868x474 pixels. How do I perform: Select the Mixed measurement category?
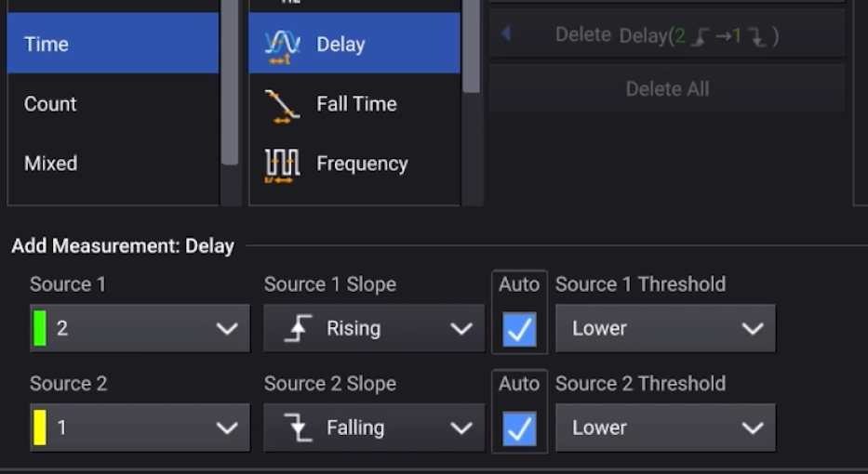click(x=114, y=164)
